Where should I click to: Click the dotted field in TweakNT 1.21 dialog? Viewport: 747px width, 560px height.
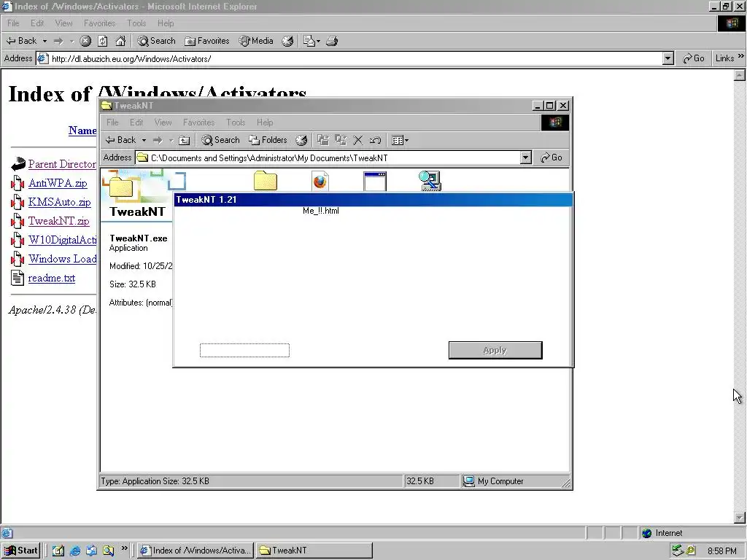pyautogui.click(x=244, y=350)
